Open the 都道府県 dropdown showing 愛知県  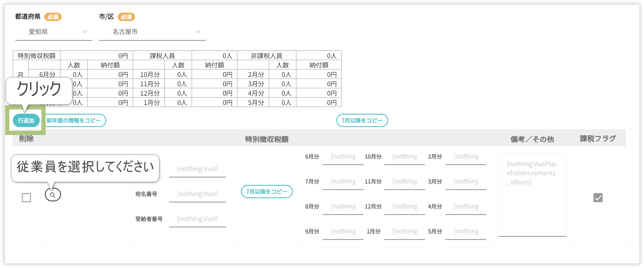click(54, 32)
